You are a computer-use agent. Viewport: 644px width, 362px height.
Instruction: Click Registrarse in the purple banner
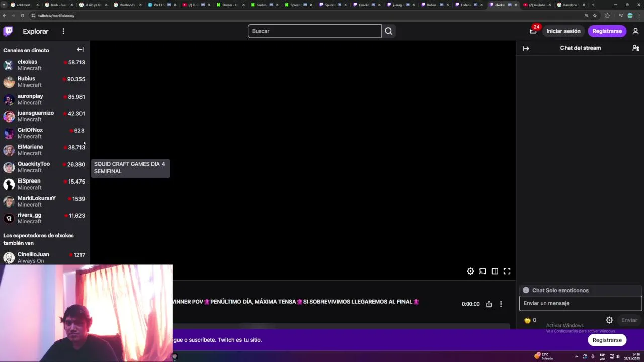607,340
